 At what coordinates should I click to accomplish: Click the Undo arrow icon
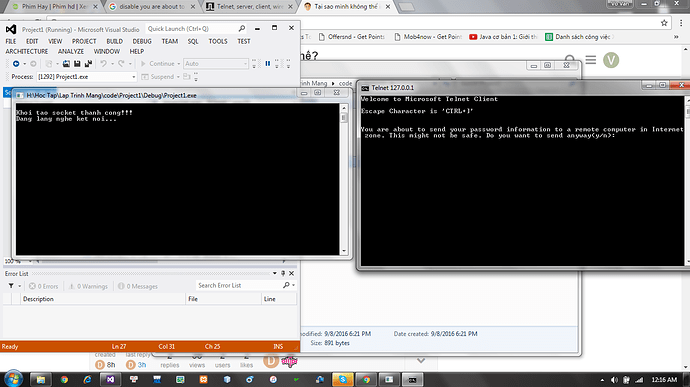pyautogui.click(x=103, y=64)
